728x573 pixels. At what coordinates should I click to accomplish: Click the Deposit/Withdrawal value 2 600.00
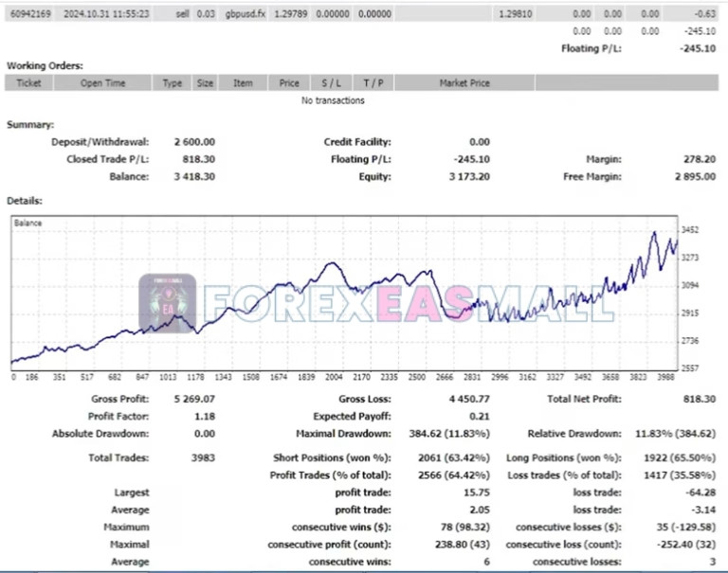tap(194, 142)
